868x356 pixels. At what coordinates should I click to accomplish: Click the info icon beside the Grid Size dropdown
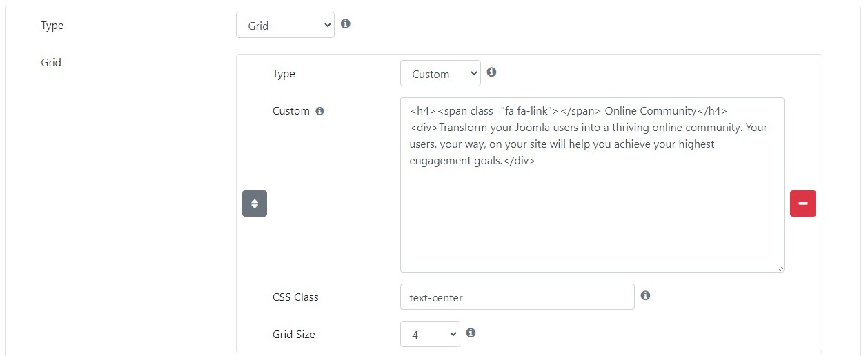click(x=471, y=333)
